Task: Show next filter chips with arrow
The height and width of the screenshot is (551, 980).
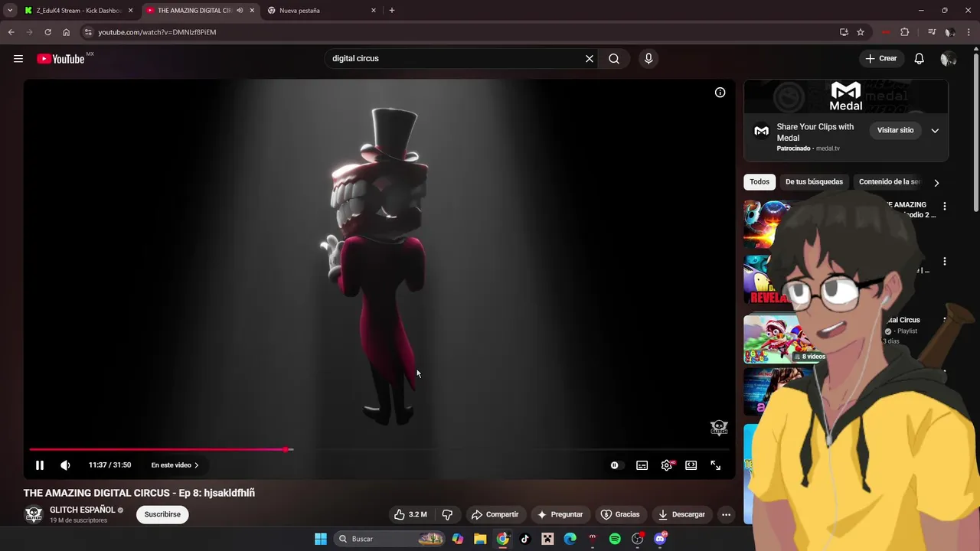Action: tap(936, 183)
